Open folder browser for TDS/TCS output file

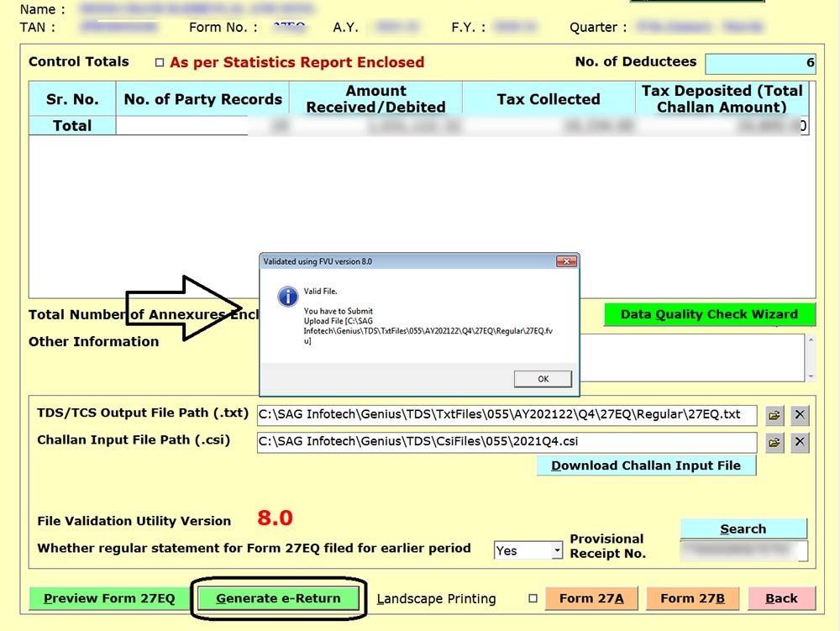click(774, 415)
